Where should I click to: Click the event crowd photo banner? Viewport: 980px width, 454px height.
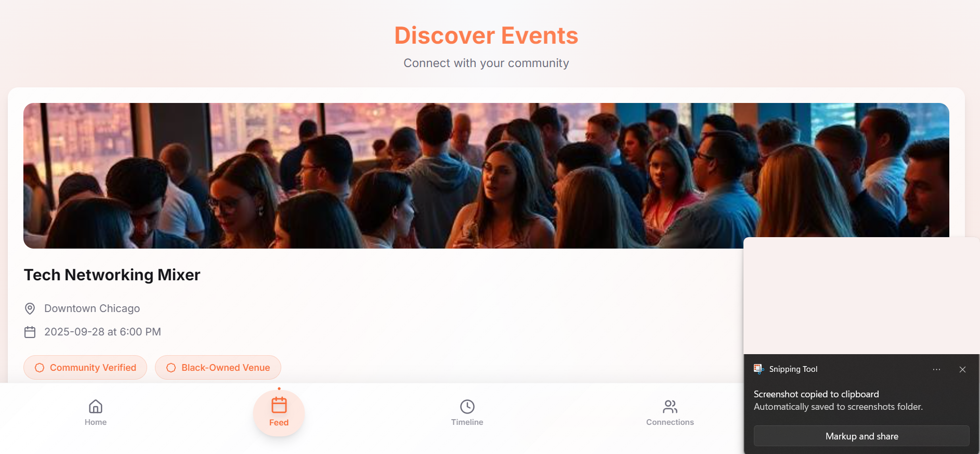coord(486,175)
